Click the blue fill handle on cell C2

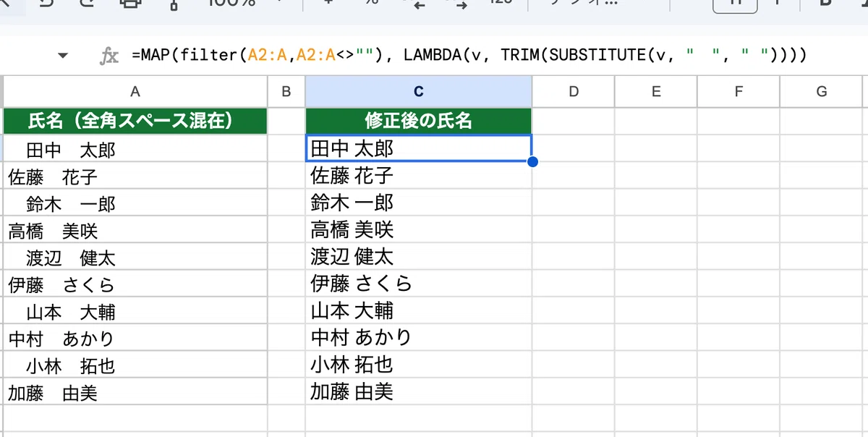click(x=532, y=161)
